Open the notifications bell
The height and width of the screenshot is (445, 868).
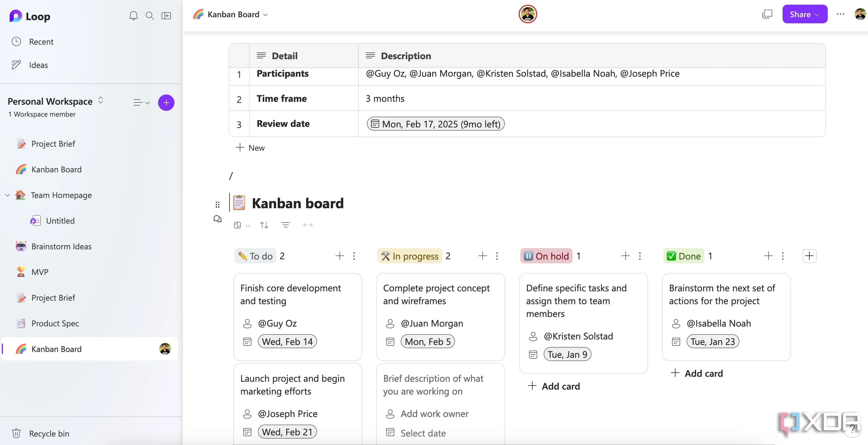[133, 15]
